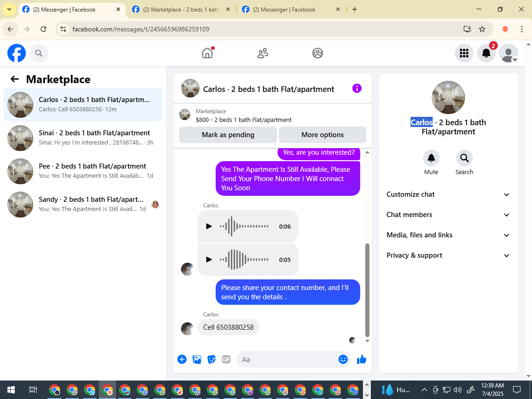Open the emoji picker in message box
Image resolution: width=532 pixels, height=399 pixels.
(343, 359)
